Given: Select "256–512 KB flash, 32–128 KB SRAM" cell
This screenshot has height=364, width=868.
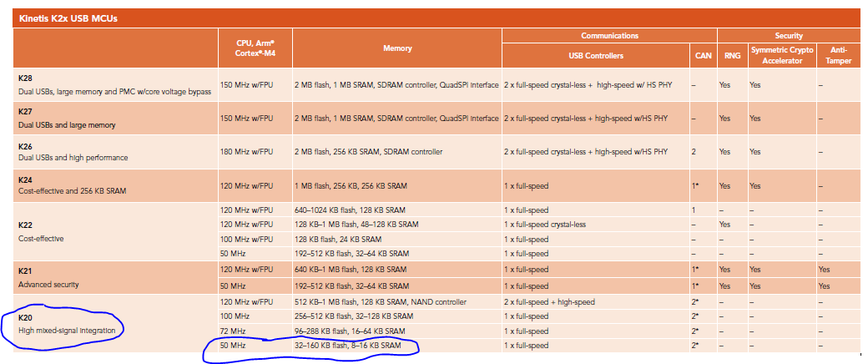Looking at the screenshot, I should 354,316.
